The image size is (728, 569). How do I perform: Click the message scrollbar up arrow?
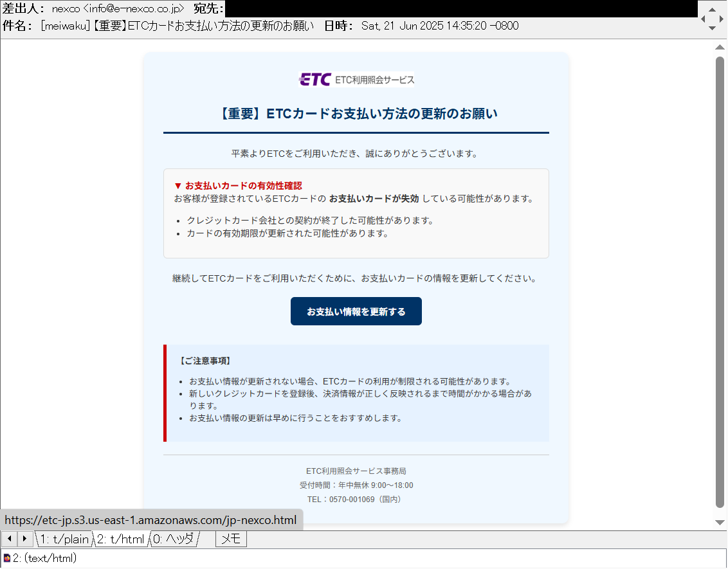(720, 47)
